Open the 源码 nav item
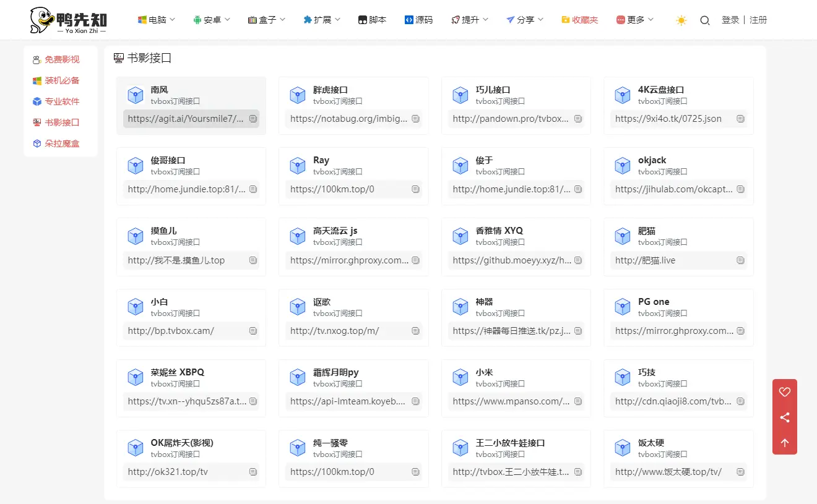The width and height of the screenshot is (817, 504). (x=418, y=20)
